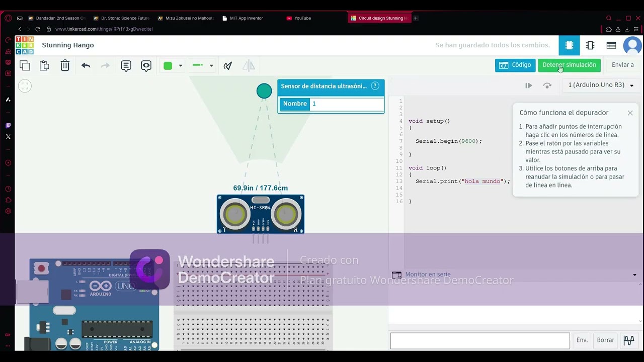Click the sensor Nombre input field
The image size is (644, 362).
pyautogui.click(x=347, y=104)
